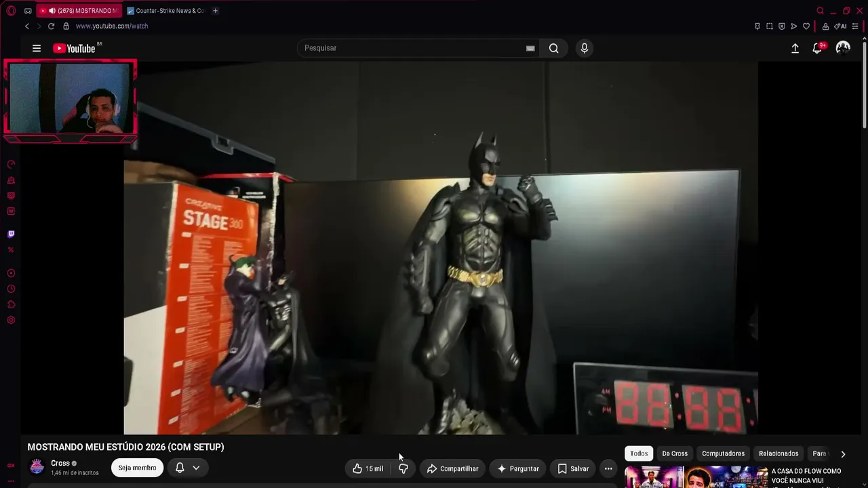Open the ad blocker shield icon
Screen dimensions: 868x488
pyautogui.click(x=782, y=26)
